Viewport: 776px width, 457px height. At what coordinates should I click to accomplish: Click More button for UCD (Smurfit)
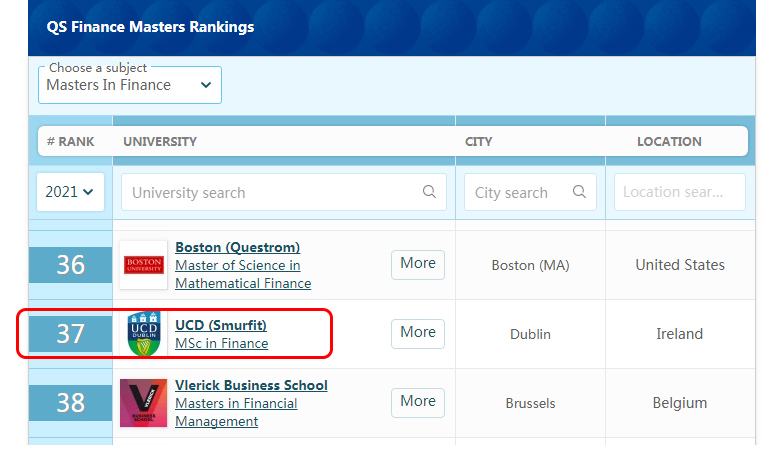417,332
